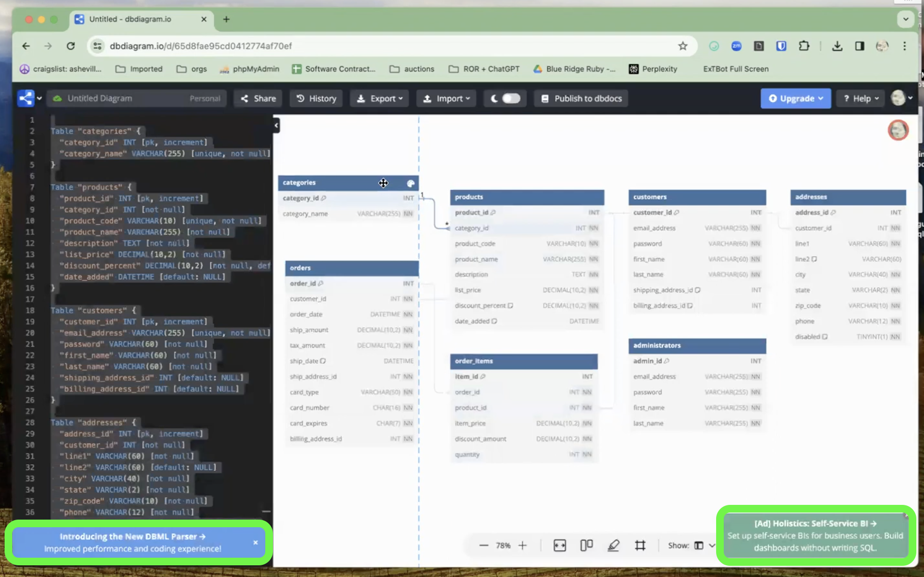
Task: Zoom in with the plus icon
Action: (x=522, y=546)
